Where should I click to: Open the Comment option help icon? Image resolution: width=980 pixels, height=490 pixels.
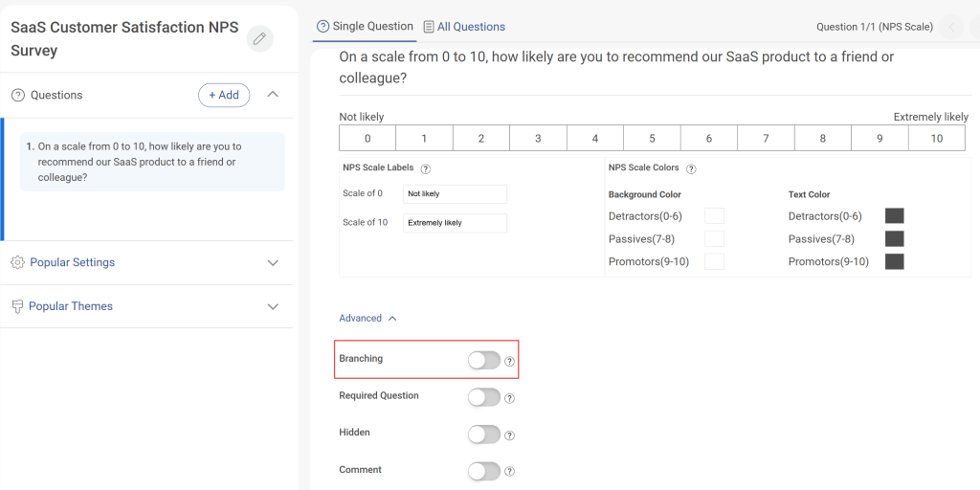coord(509,472)
